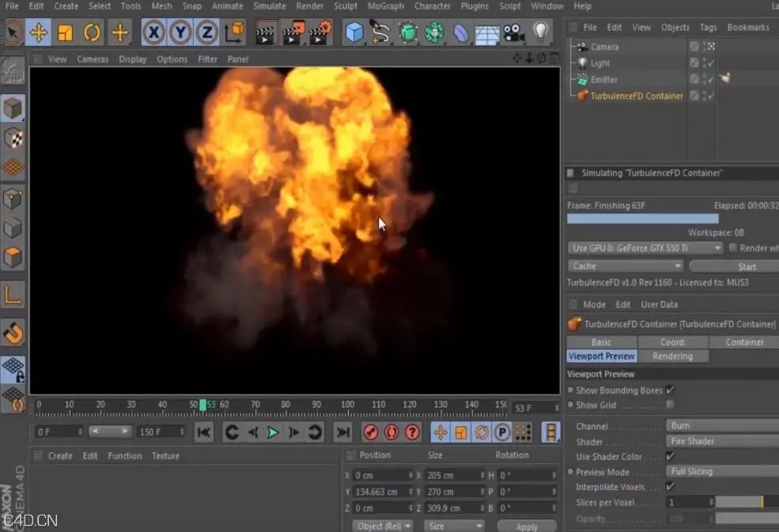This screenshot has width=779, height=532.
Task: Enable Snap magnet icon in sidebar
Action: pyautogui.click(x=13, y=334)
